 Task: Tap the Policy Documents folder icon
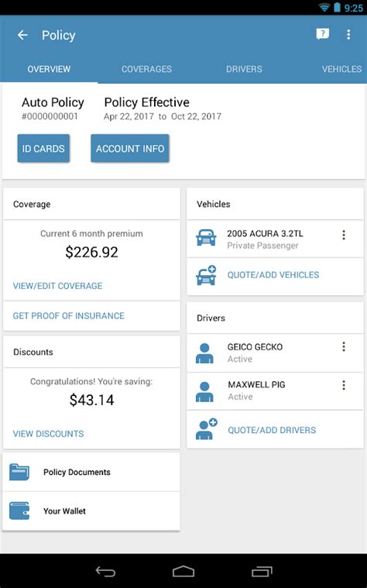[x=19, y=472]
